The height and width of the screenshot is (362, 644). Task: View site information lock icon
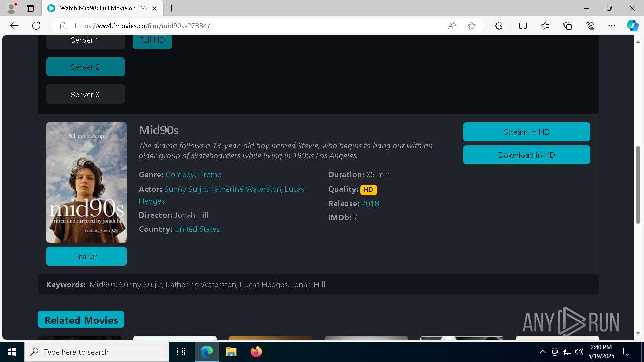coord(63,26)
